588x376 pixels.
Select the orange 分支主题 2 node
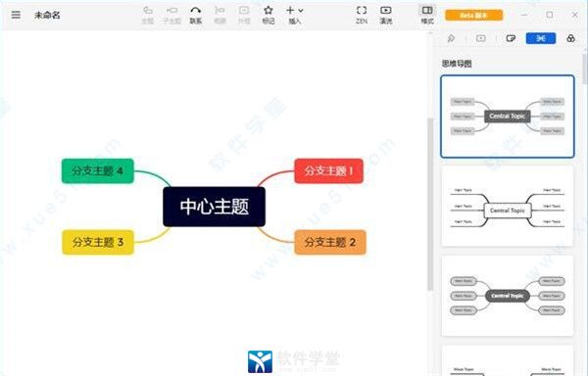pyautogui.click(x=330, y=242)
